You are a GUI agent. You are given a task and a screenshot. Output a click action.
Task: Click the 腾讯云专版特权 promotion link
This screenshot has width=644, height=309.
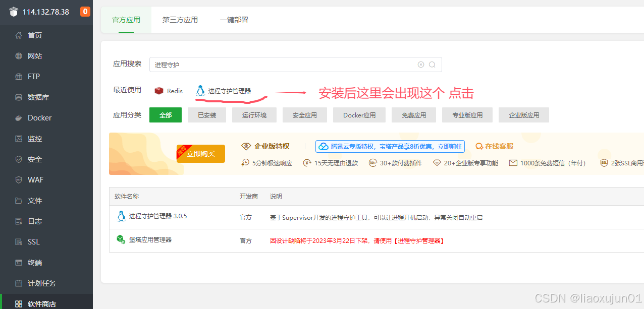coord(390,146)
